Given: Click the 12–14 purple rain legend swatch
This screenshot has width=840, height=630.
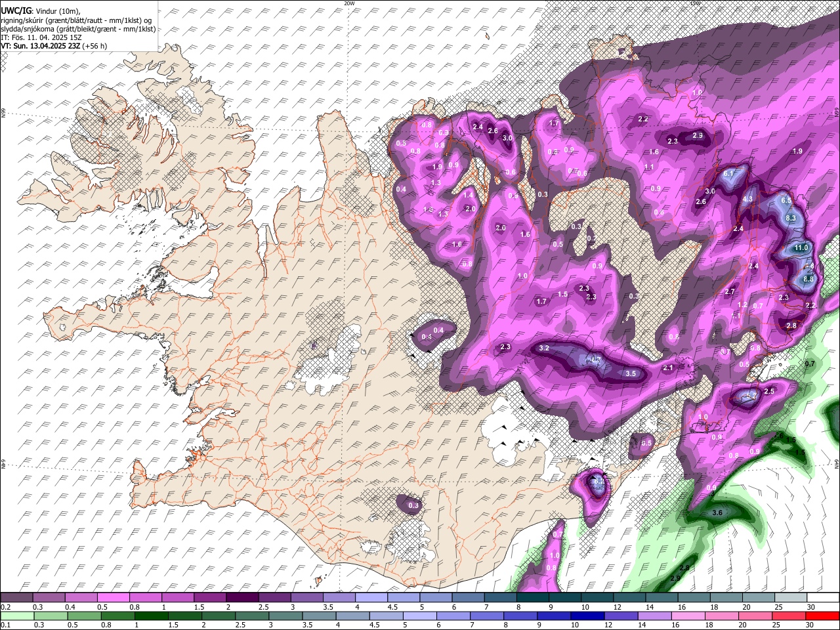Looking at the screenshot, I should [620, 616].
